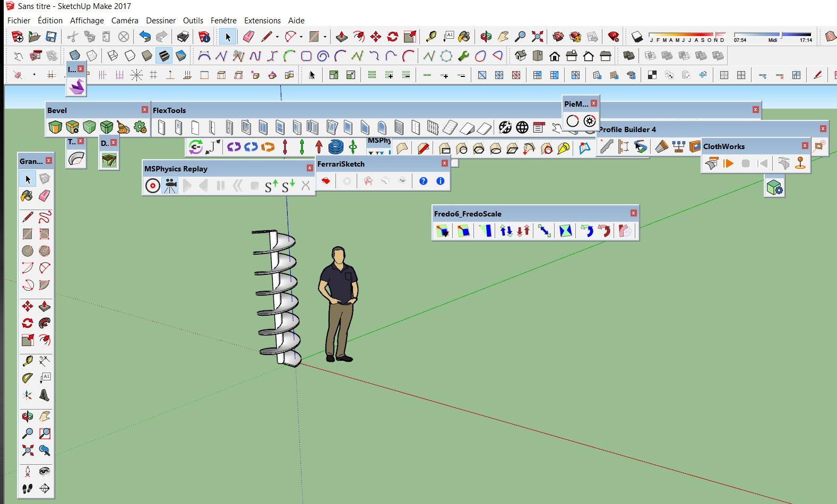This screenshot has height=504, width=837.
Task: Close the MSPhysics Replay toolbar
Action: 309,168
